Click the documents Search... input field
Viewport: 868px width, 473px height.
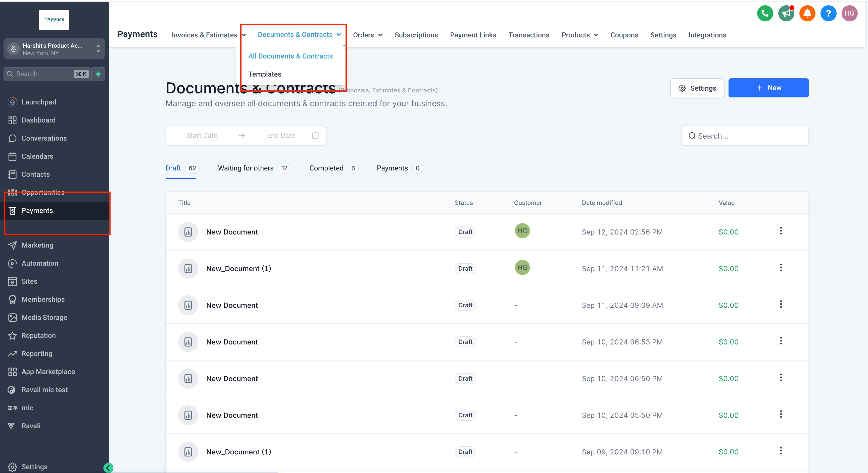[745, 136]
